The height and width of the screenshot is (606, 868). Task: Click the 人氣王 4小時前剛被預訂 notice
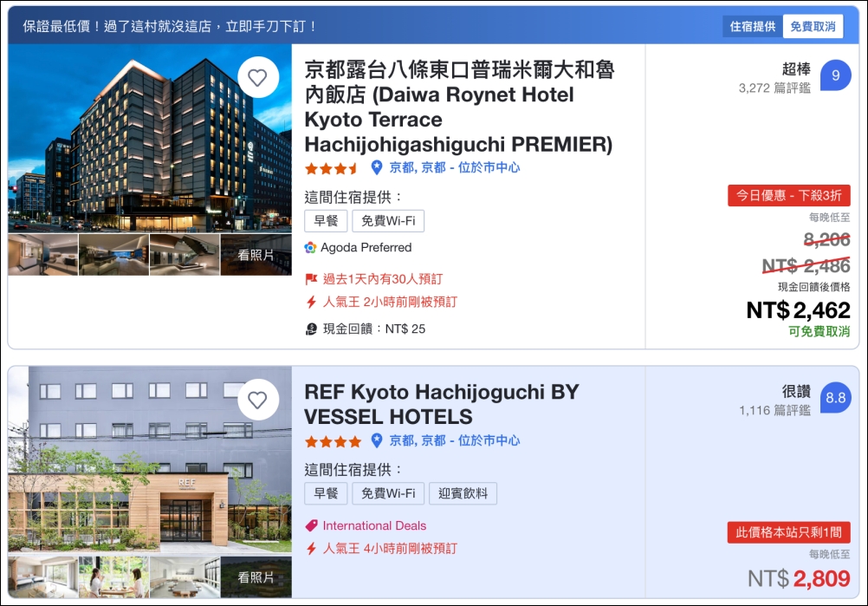coord(391,549)
